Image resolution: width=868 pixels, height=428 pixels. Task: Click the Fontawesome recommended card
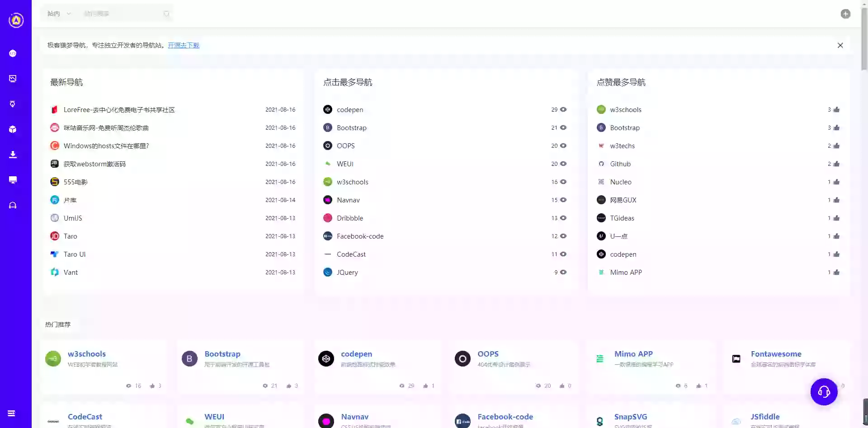tap(776, 354)
